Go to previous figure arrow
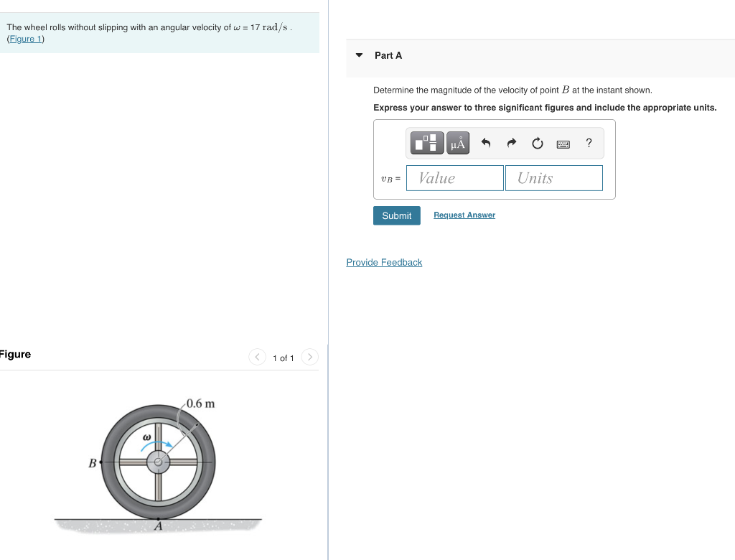735x560 pixels. (257, 357)
